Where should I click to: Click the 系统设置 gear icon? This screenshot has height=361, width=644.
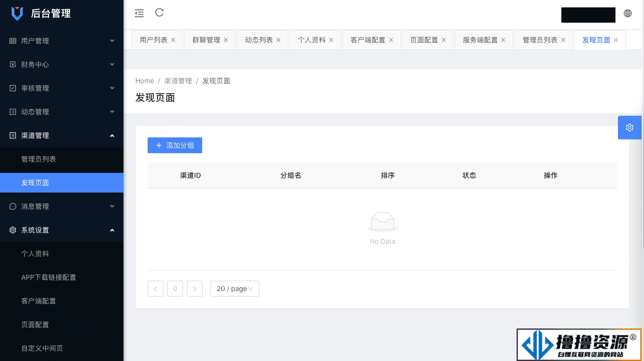pyautogui.click(x=13, y=230)
